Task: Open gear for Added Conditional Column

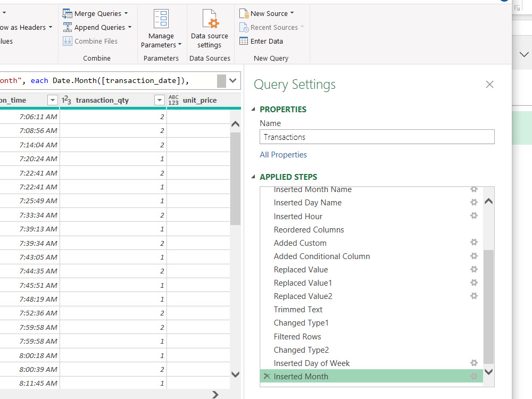Action: (x=474, y=256)
